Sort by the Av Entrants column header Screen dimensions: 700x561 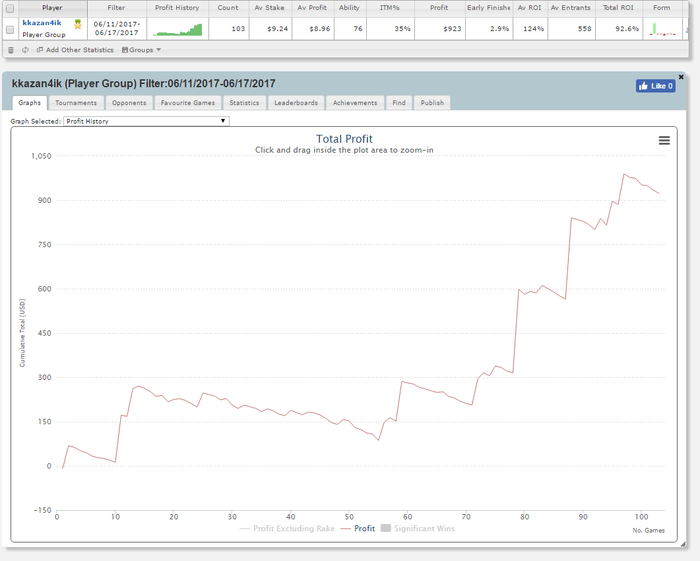click(x=571, y=8)
